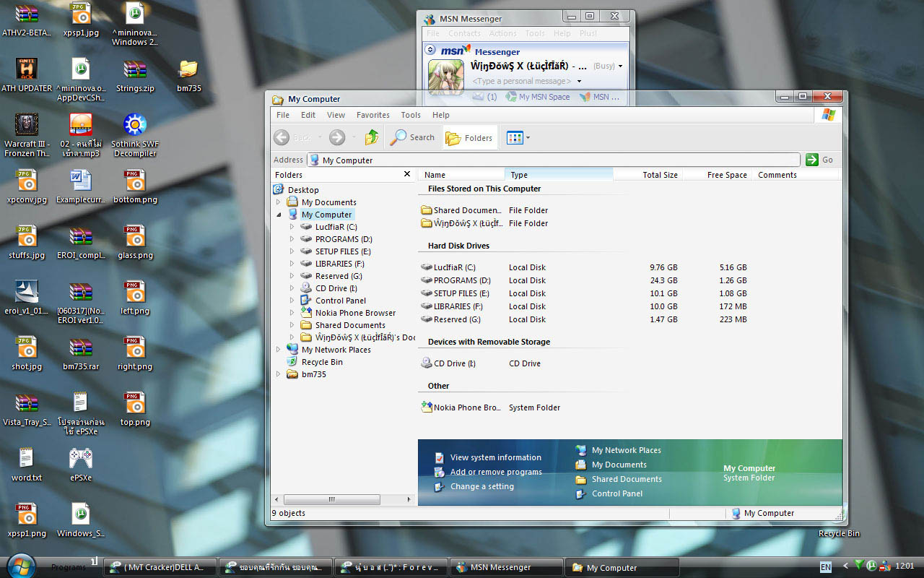Expand My Documents in folder tree

pos(279,202)
